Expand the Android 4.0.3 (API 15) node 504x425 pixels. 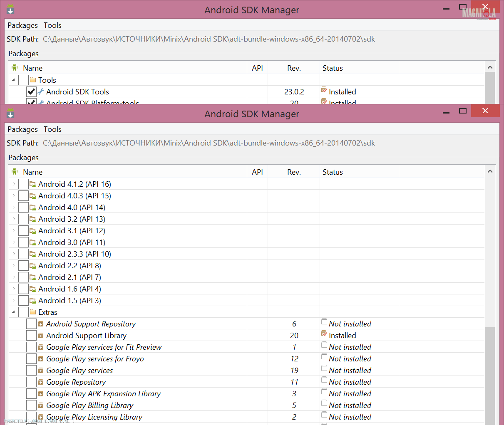click(14, 195)
